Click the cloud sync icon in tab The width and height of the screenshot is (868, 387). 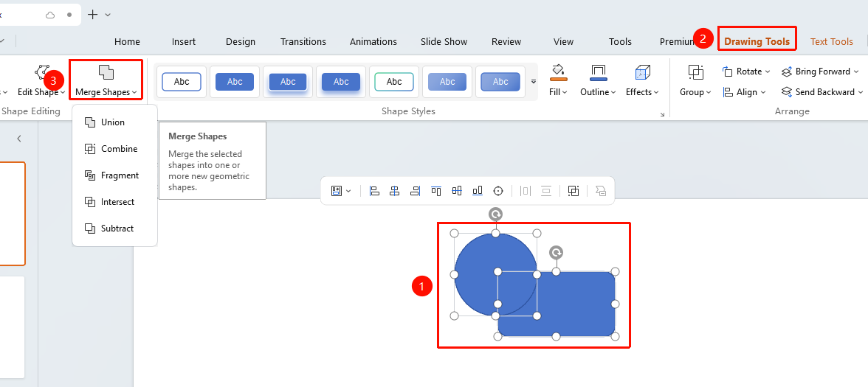pyautogui.click(x=50, y=15)
